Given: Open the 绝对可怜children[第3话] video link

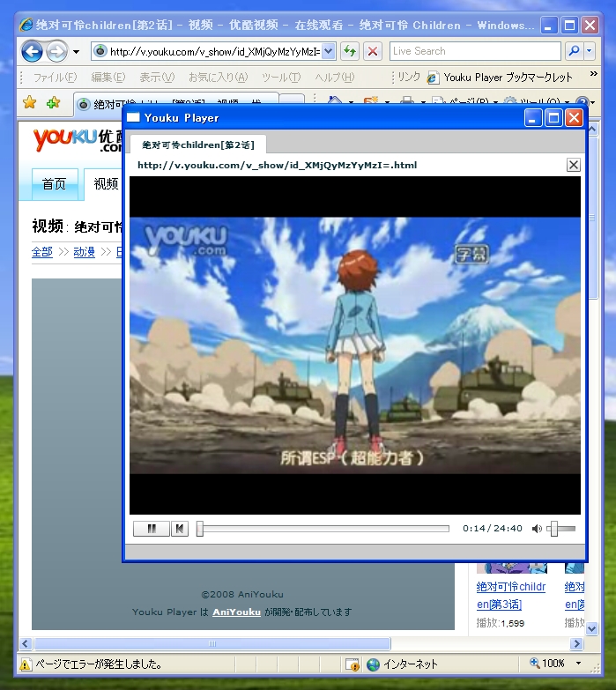Looking at the screenshot, I should point(511,596).
